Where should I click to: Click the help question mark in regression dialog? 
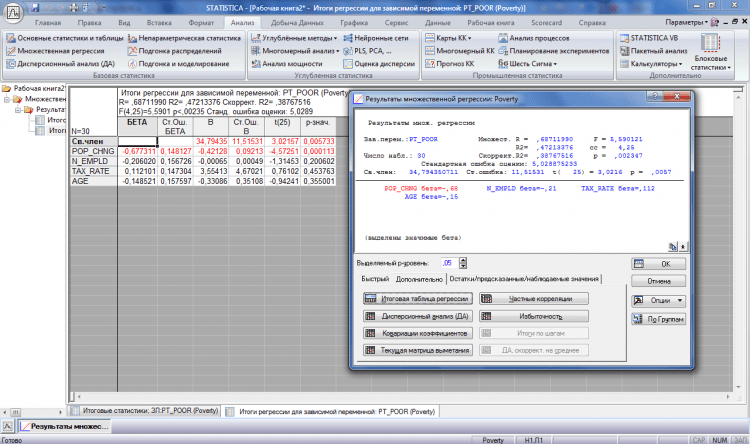pyautogui.click(x=655, y=96)
